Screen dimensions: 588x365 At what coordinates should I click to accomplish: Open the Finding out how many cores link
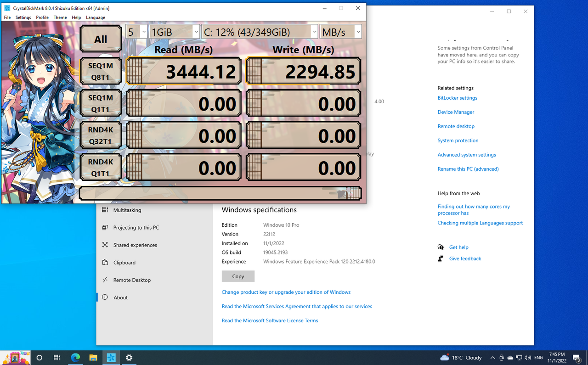(474, 210)
